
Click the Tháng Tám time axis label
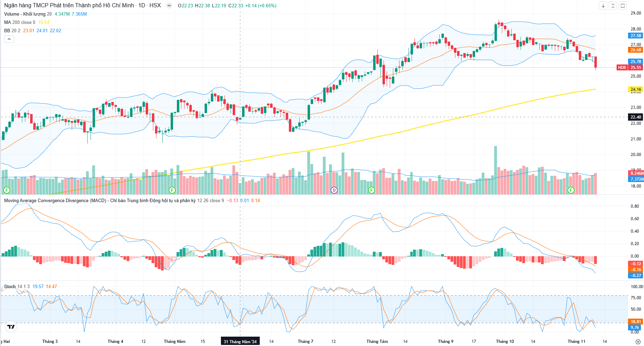pos(377,341)
